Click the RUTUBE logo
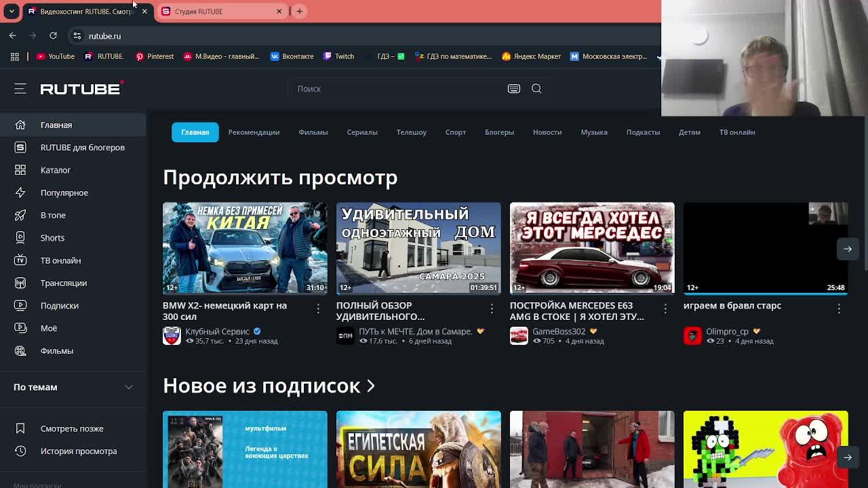Image resolution: width=868 pixels, height=488 pixels. (x=81, y=89)
